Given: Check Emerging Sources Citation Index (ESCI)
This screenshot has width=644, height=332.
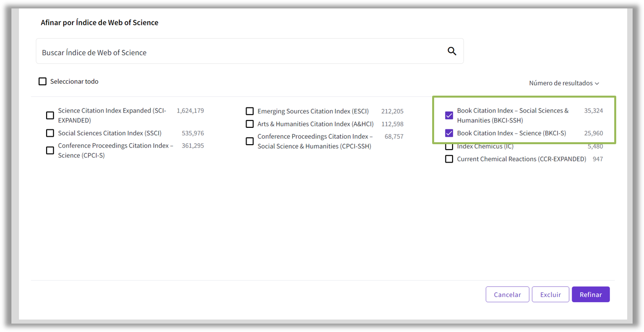Looking at the screenshot, I should 250,111.
